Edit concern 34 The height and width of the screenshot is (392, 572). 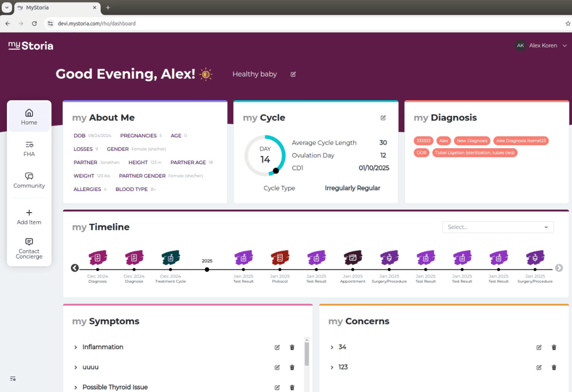[x=539, y=347]
